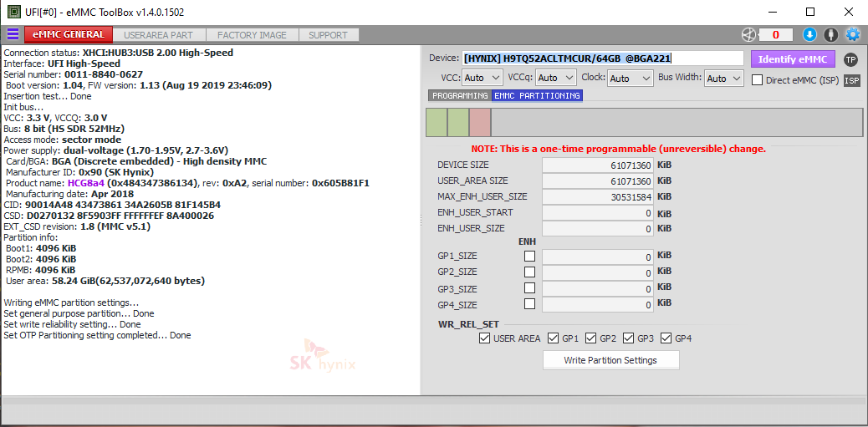Click the red 0 counter field

[x=775, y=35]
